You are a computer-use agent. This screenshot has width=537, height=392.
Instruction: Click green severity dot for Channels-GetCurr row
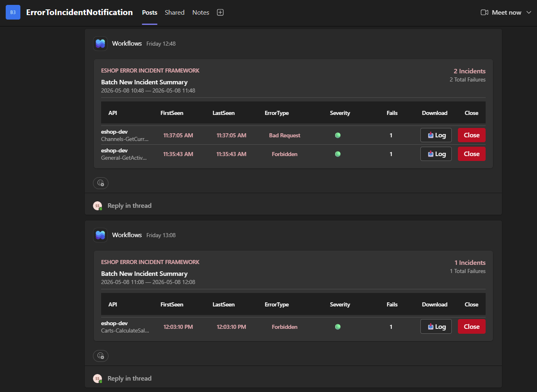click(338, 135)
